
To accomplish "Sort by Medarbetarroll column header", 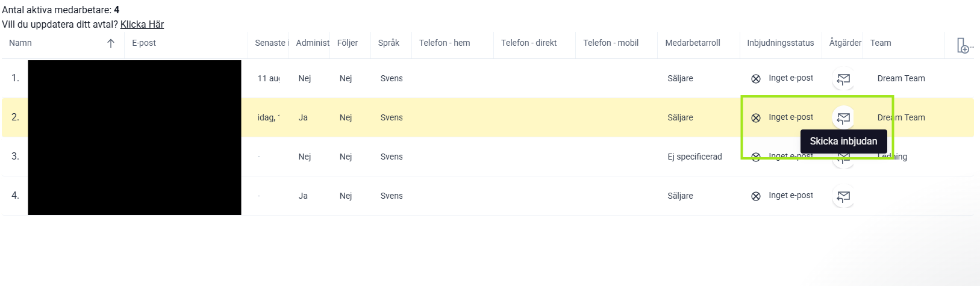I will click(x=693, y=43).
